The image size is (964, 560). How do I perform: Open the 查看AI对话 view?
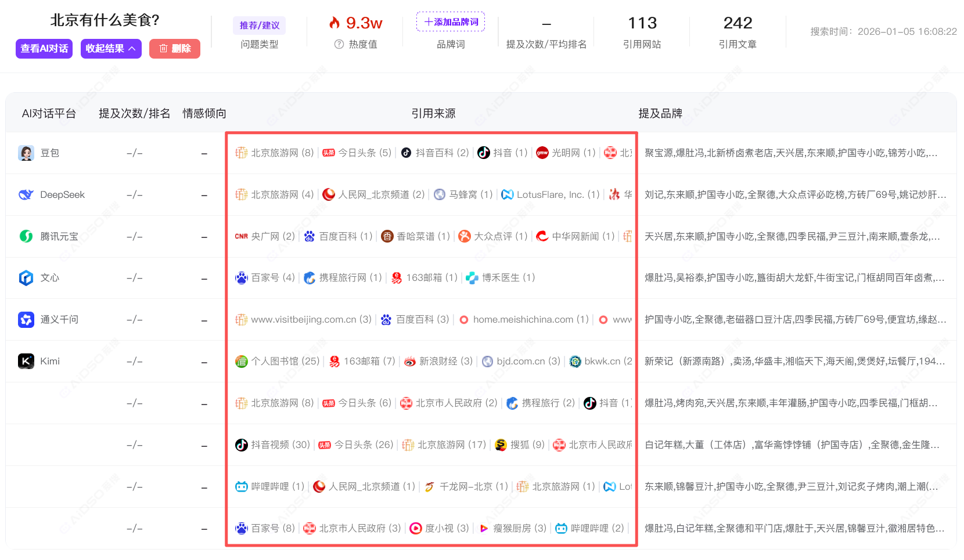(x=44, y=49)
